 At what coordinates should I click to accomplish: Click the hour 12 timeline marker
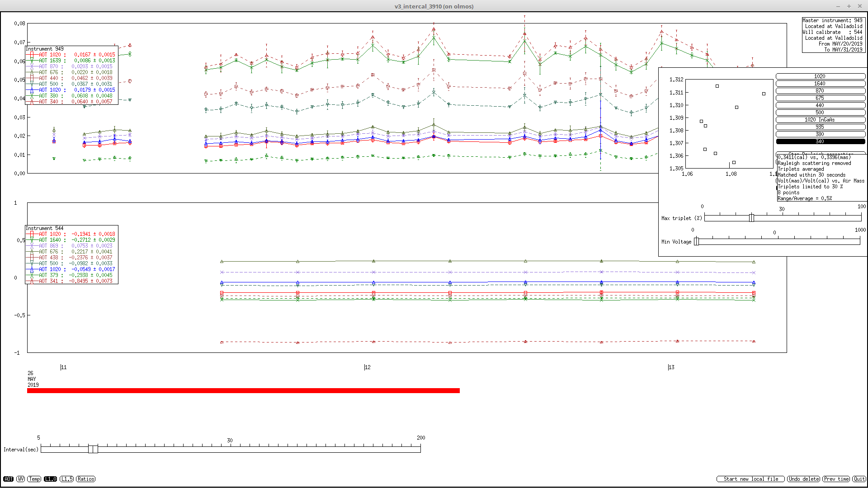[367, 367]
